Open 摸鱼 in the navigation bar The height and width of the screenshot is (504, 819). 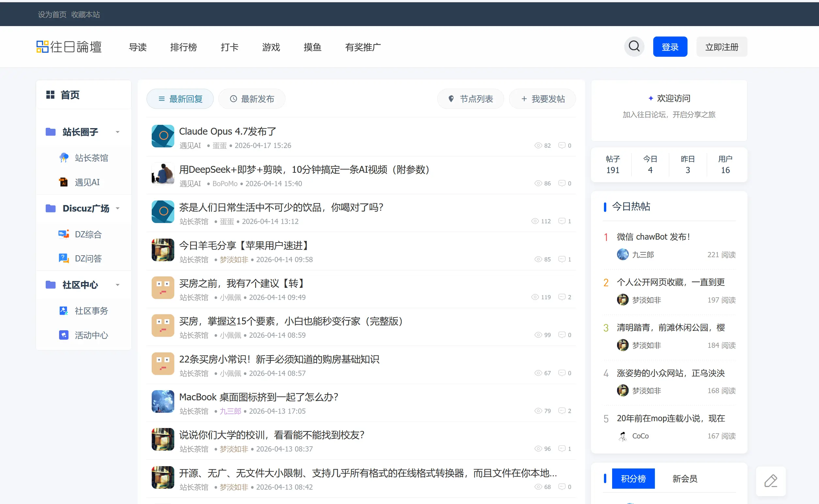click(312, 47)
